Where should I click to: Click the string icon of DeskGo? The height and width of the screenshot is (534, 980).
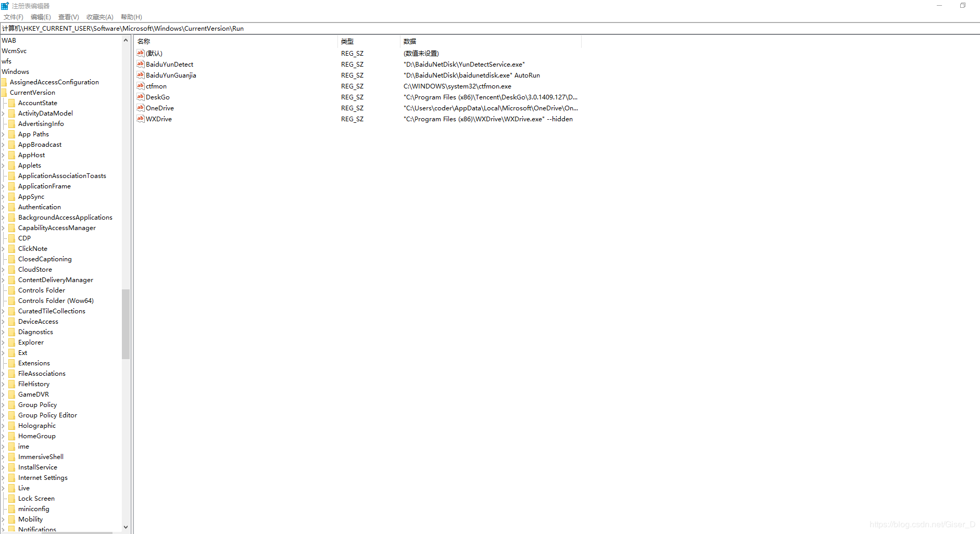pyautogui.click(x=140, y=97)
